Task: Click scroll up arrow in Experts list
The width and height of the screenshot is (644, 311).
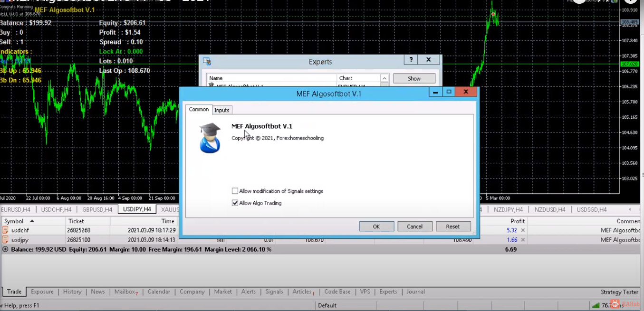Action: [x=384, y=78]
